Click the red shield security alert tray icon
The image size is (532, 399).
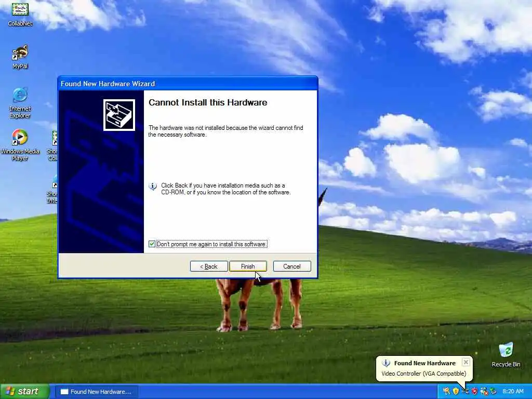coord(475,391)
